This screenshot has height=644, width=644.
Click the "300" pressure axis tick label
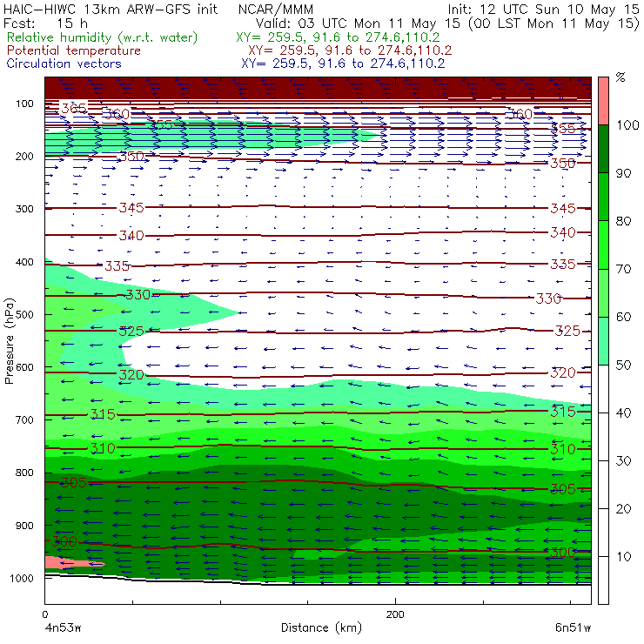(x=24, y=209)
